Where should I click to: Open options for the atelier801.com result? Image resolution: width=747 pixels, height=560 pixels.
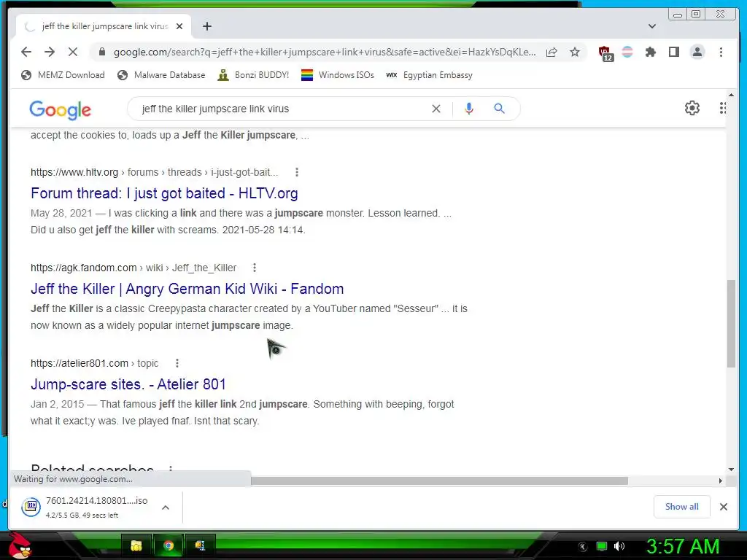pyautogui.click(x=177, y=363)
